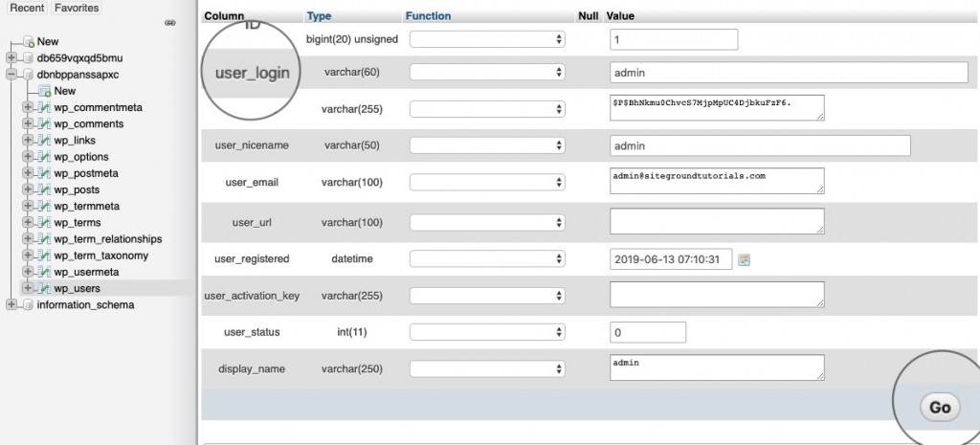Click the display_name value textarea

click(717, 367)
